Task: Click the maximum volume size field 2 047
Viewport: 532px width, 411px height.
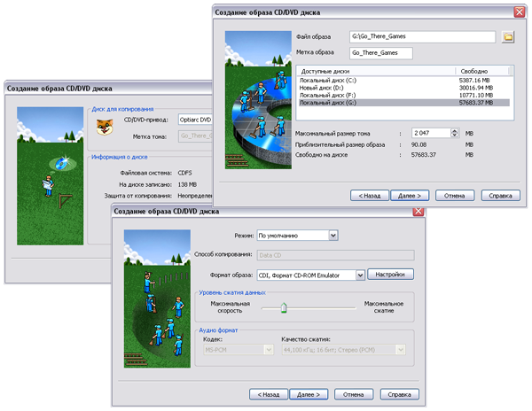Action: click(x=431, y=133)
